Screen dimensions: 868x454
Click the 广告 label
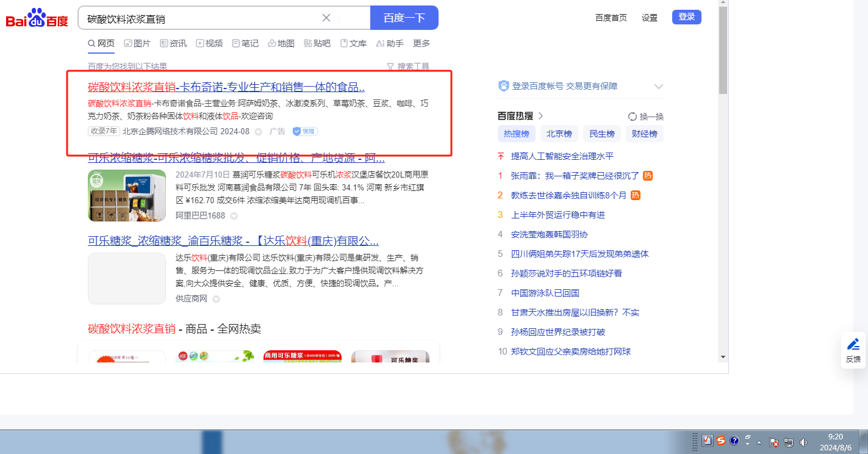pos(278,131)
